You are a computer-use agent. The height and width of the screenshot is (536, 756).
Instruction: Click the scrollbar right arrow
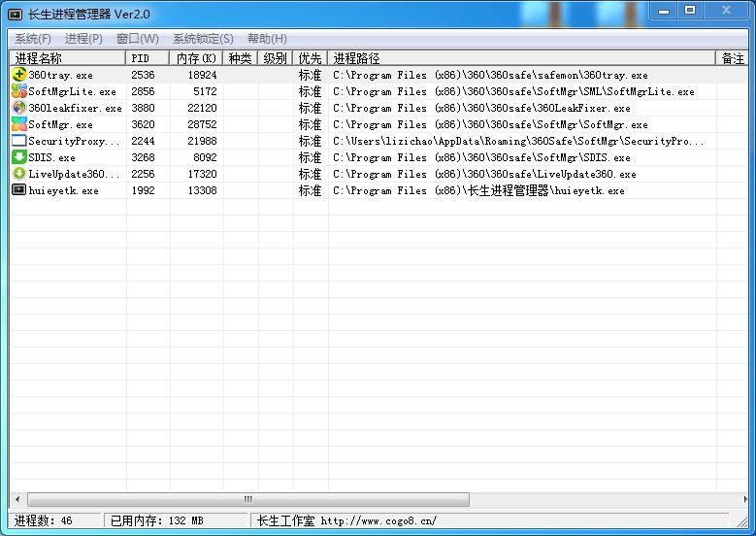point(745,499)
